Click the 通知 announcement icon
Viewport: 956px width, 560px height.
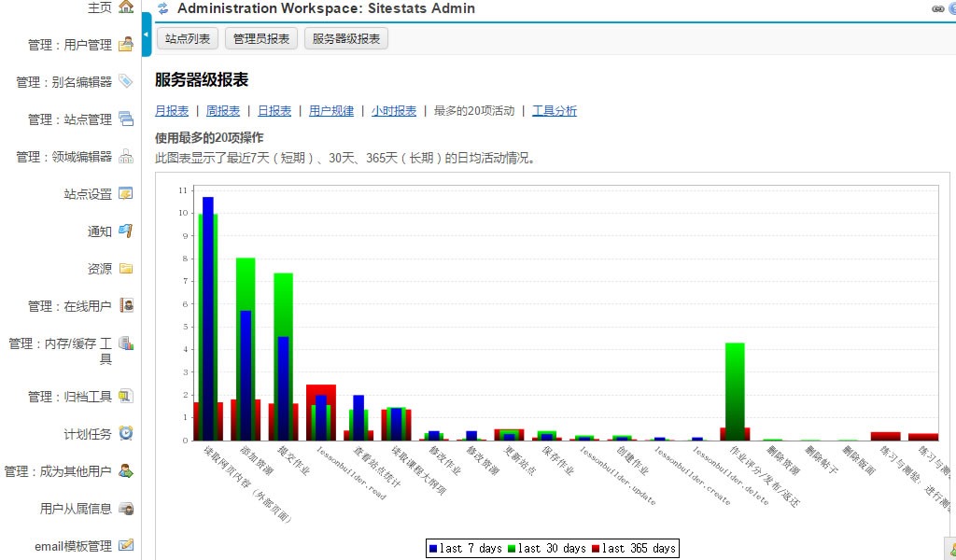[x=126, y=231]
